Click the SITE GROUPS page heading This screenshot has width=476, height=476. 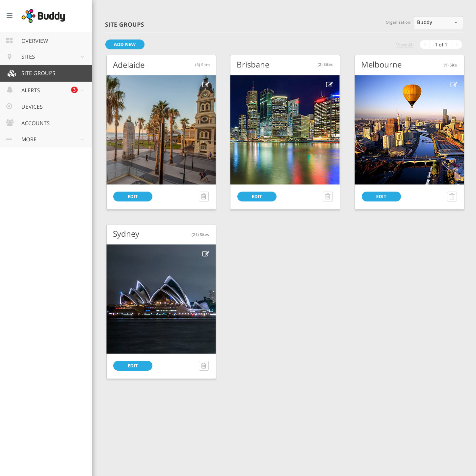point(124,25)
